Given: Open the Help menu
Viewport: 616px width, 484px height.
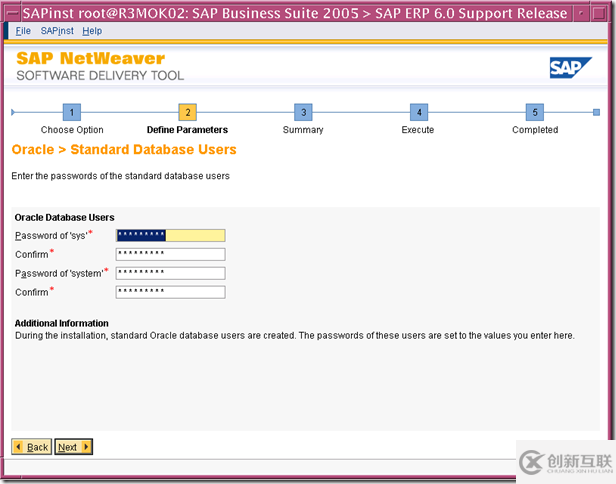Looking at the screenshot, I should pos(92,31).
